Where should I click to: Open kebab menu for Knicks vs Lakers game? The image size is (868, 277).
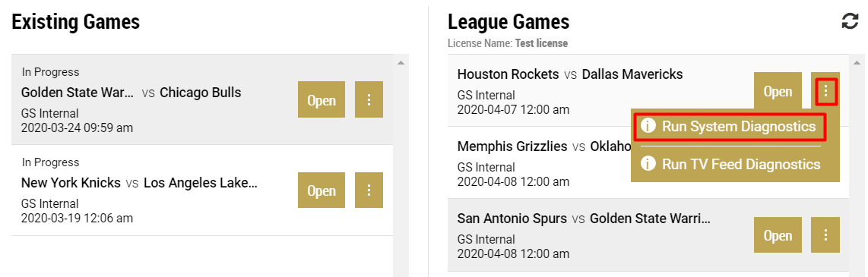tap(369, 190)
